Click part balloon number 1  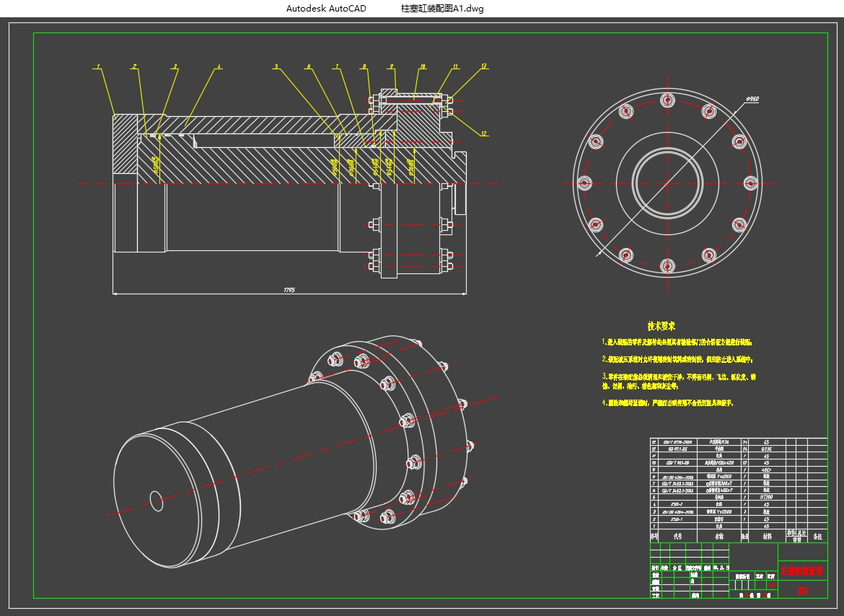point(97,66)
